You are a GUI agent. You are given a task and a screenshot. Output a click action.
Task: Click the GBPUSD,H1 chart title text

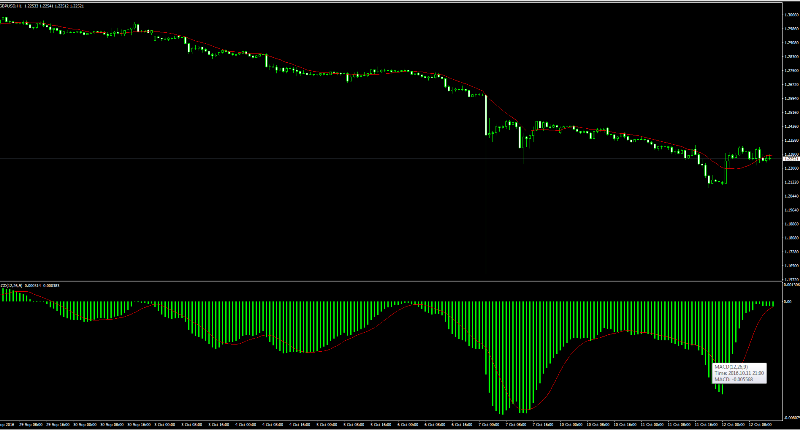(x=42, y=6)
